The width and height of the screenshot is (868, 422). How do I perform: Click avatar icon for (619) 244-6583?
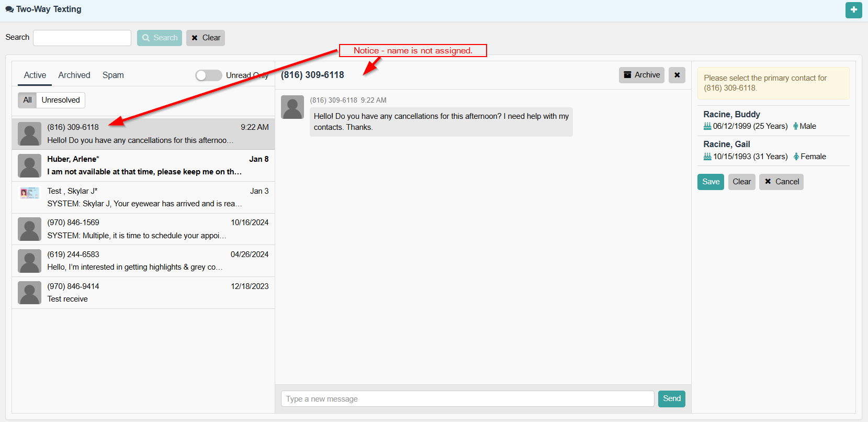[x=29, y=261]
